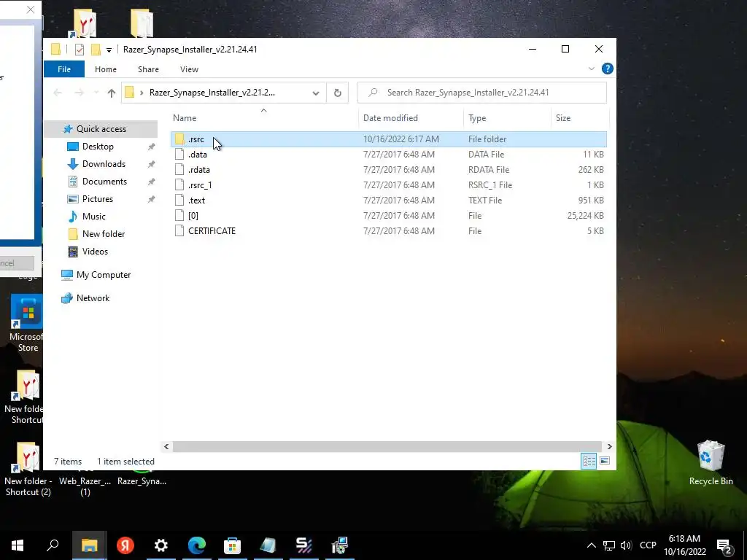Open Yandex browser from taskbar
Image resolution: width=747 pixels, height=560 pixels.
(x=125, y=545)
